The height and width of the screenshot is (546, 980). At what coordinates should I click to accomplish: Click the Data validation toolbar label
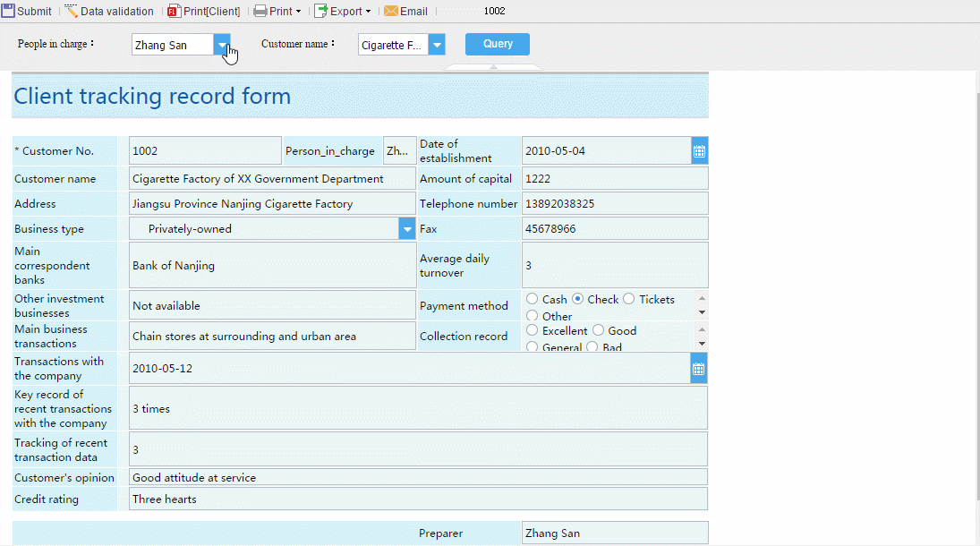pyautogui.click(x=117, y=12)
